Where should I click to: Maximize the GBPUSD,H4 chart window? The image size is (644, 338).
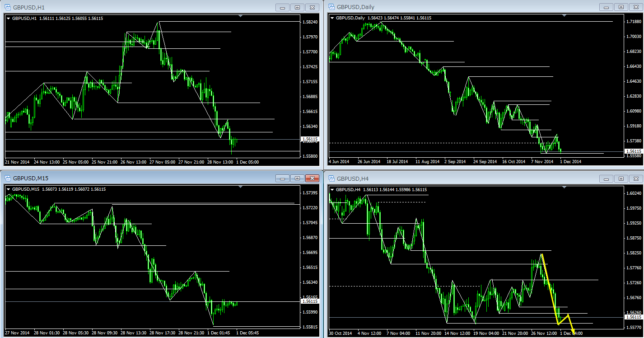[x=621, y=178]
